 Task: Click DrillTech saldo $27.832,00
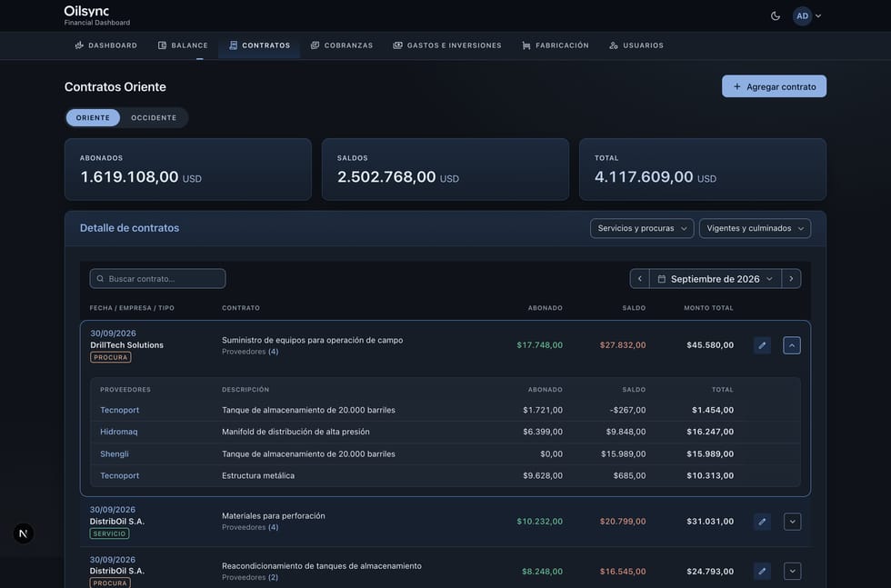623,345
